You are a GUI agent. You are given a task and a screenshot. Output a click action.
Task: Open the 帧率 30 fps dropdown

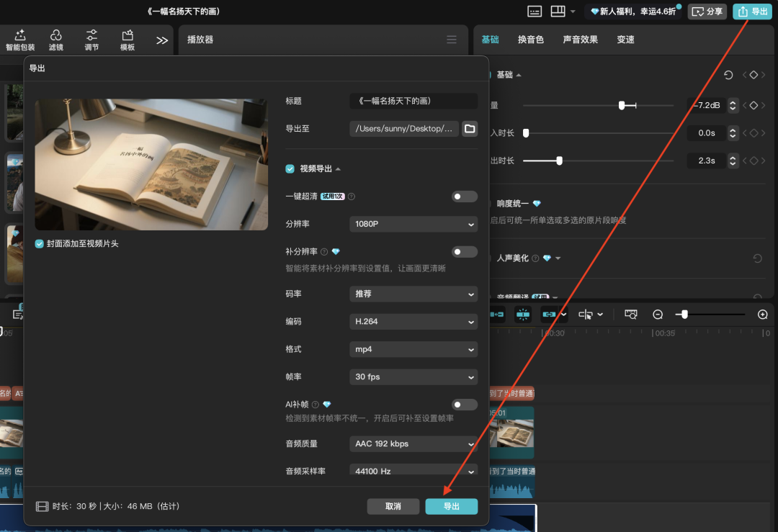coord(413,377)
